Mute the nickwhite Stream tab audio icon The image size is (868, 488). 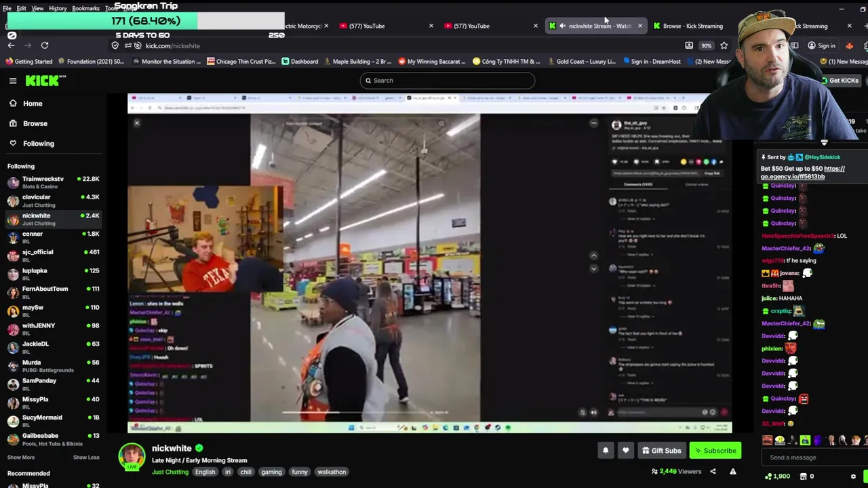click(563, 26)
